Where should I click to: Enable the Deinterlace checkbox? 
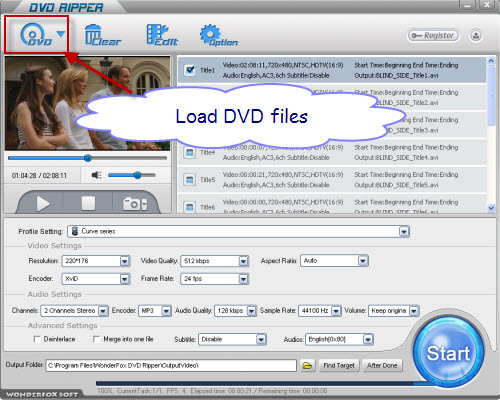click(x=37, y=339)
